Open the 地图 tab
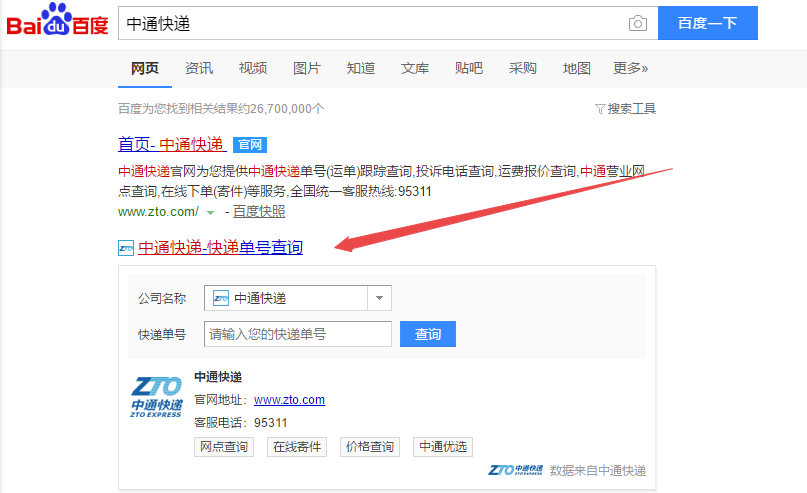This screenshot has height=493, width=807. click(x=576, y=68)
